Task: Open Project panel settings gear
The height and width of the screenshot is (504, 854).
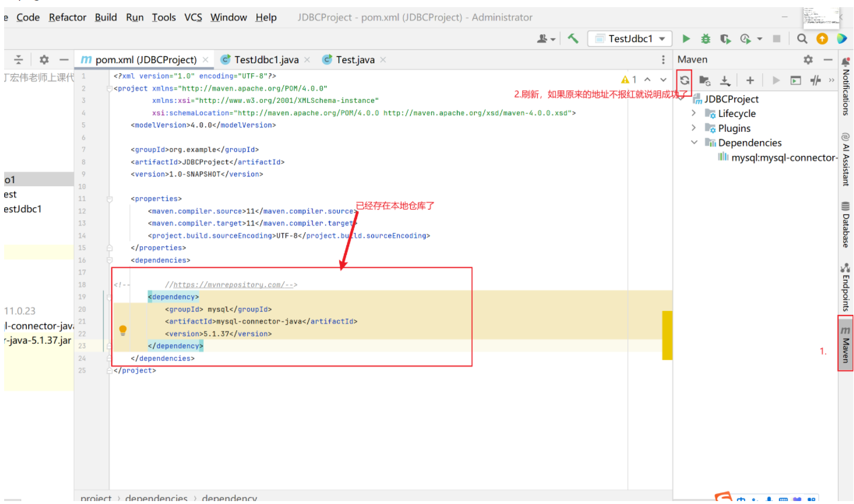Action: [44, 60]
